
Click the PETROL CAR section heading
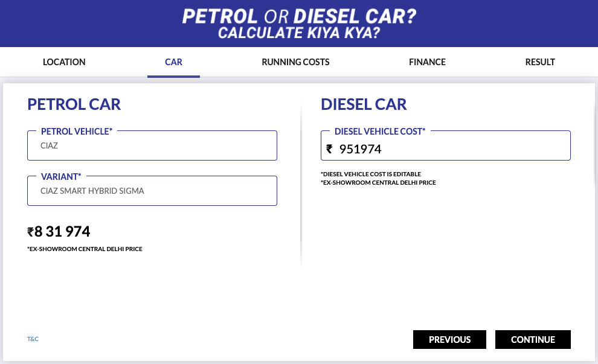tap(74, 104)
